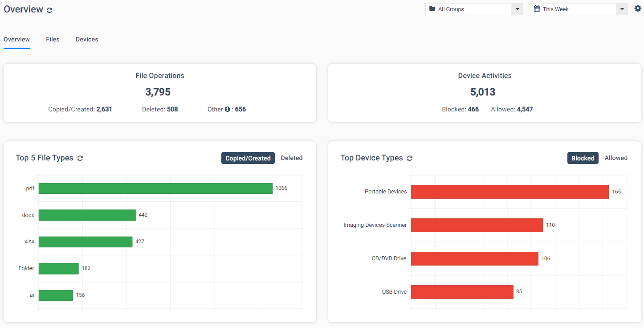Switch to the Files tab
The width and height of the screenshot is (644, 328).
pos(53,39)
